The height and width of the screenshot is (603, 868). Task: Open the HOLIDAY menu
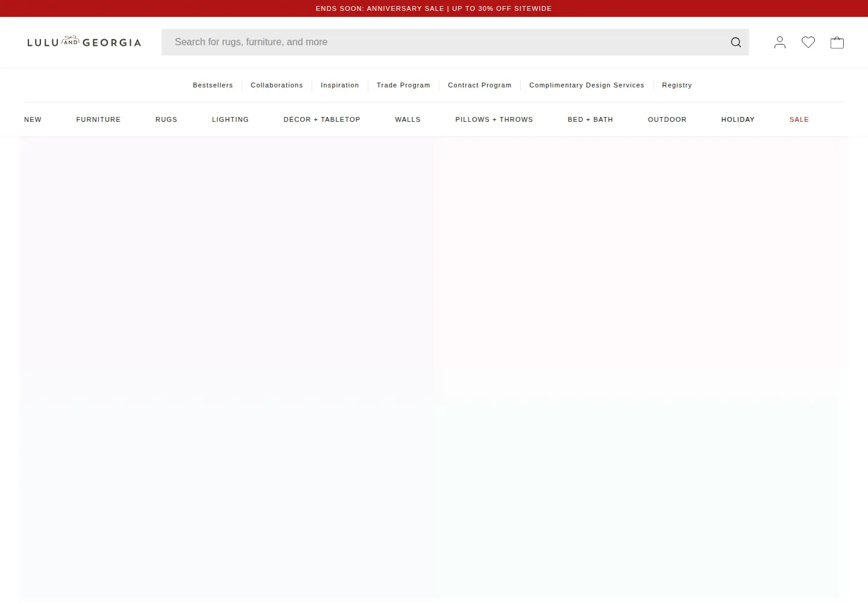click(738, 119)
